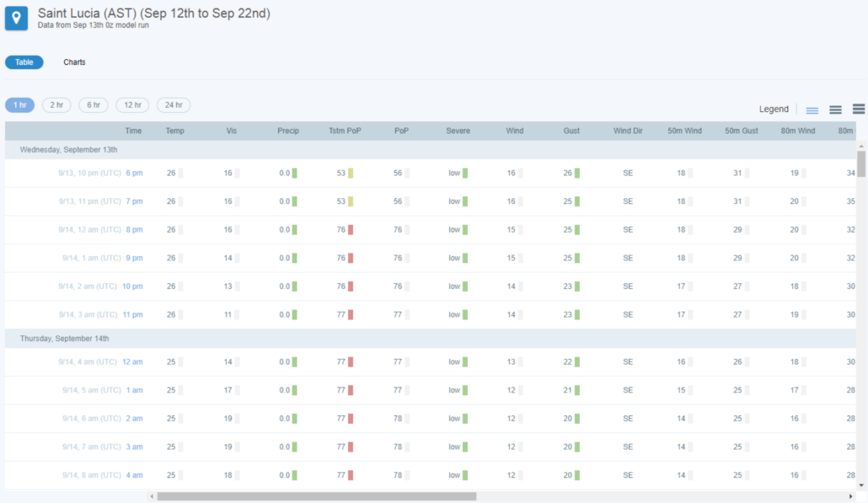This screenshot has height=503, width=868.
Task: Click Gust value 21 in 1 am row
Action: coord(567,390)
